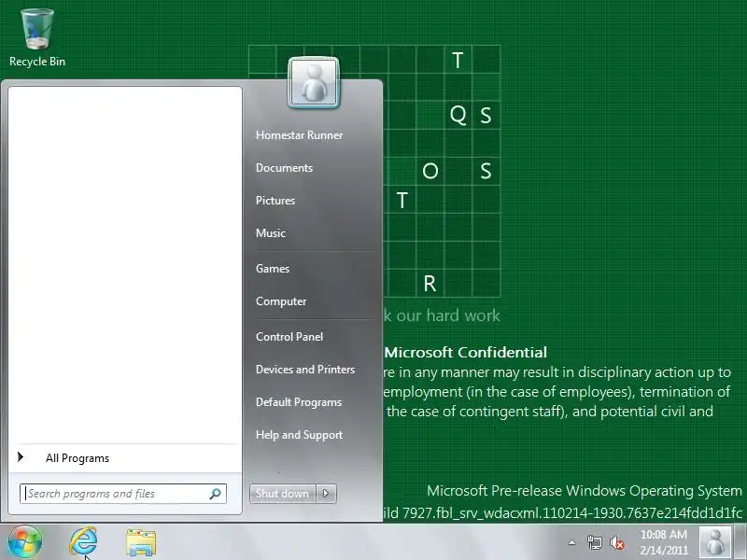The image size is (747, 560).
Task: Click the Shut down button
Action: pos(283,494)
